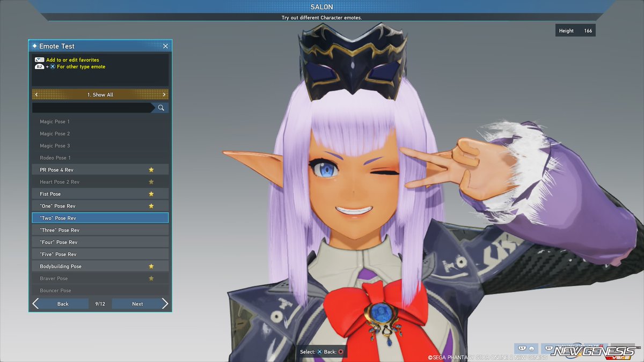Click the left chevron beside Back

[x=35, y=304]
